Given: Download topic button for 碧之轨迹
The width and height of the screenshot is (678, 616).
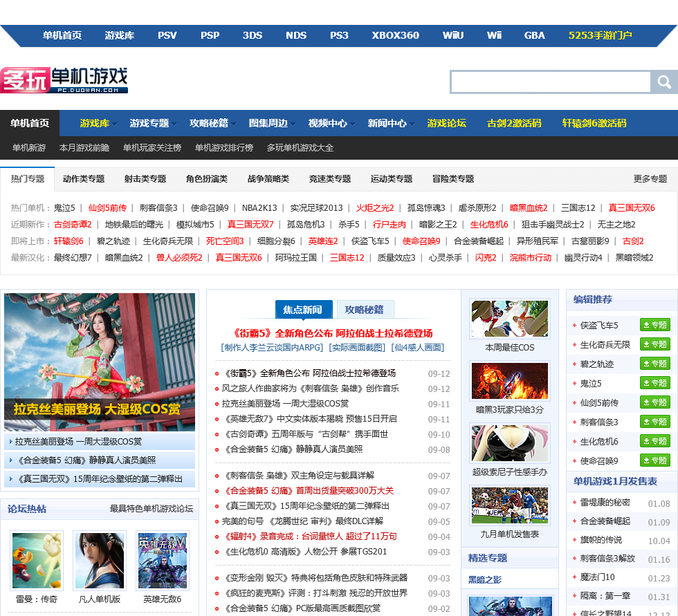Looking at the screenshot, I should click(x=654, y=364).
